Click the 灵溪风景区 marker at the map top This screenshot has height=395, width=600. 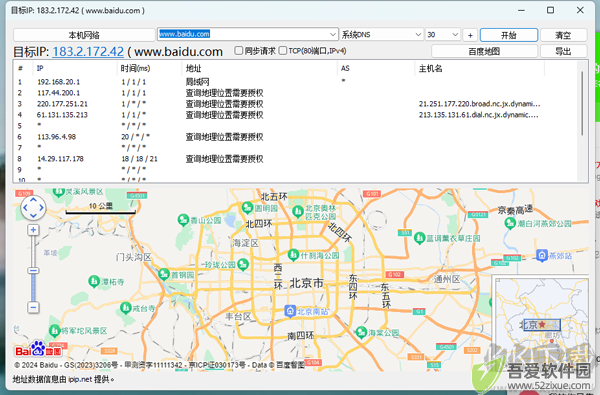(58, 191)
